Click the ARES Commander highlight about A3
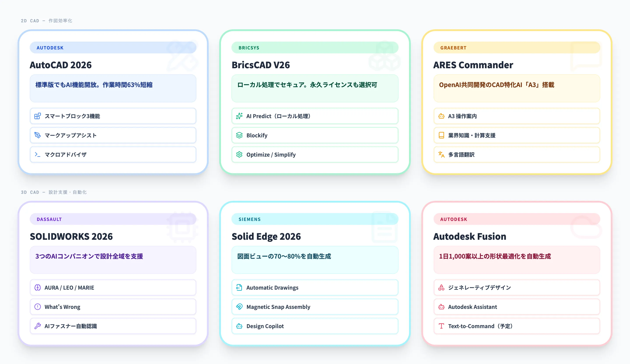630x364 pixels. coord(497,85)
